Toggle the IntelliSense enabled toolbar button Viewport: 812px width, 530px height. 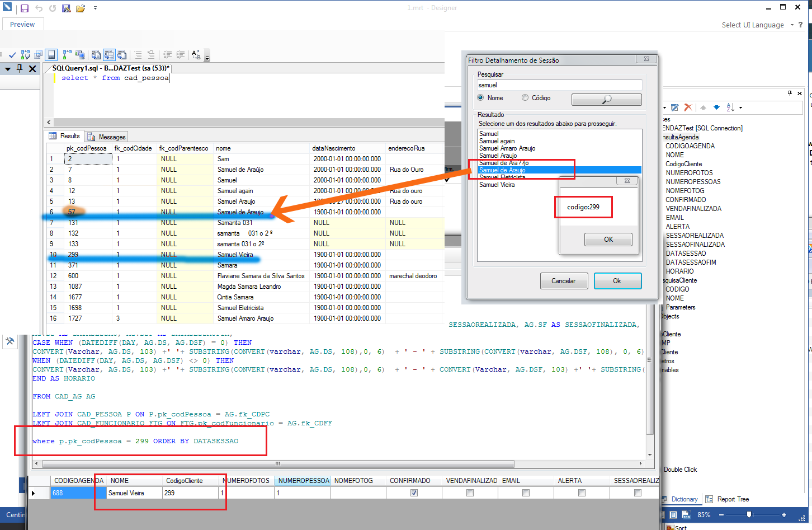click(51, 55)
